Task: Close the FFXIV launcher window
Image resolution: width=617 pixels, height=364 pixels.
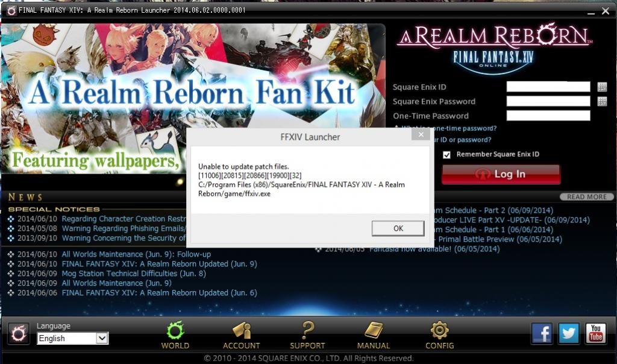Action: (x=606, y=11)
